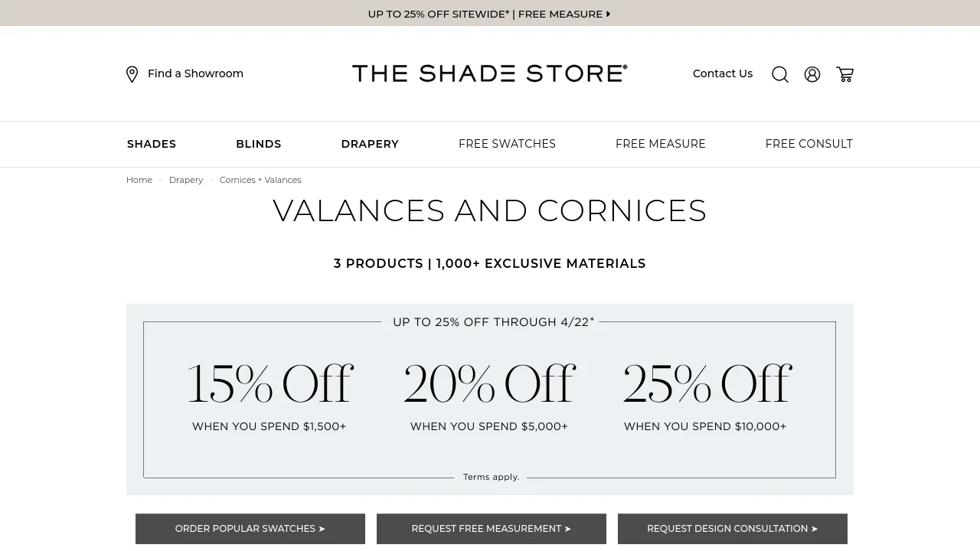
Task: Open the Drapery menu
Action: (x=370, y=144)
